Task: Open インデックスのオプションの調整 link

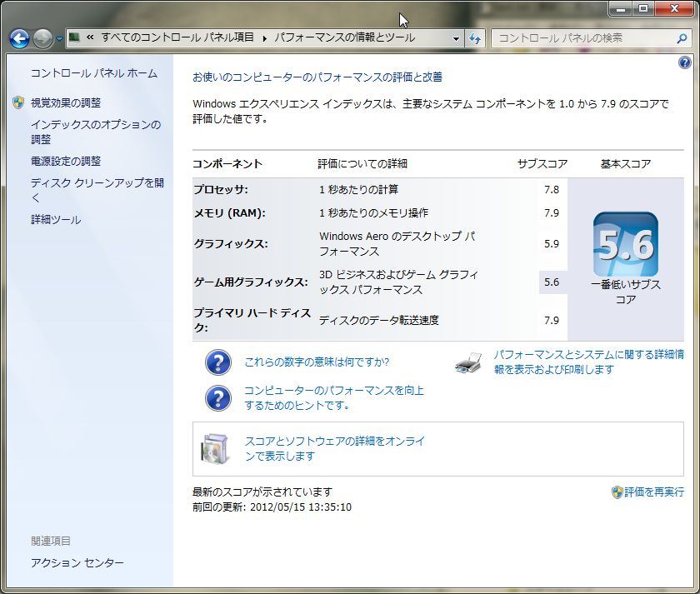Action: [96, 132]
